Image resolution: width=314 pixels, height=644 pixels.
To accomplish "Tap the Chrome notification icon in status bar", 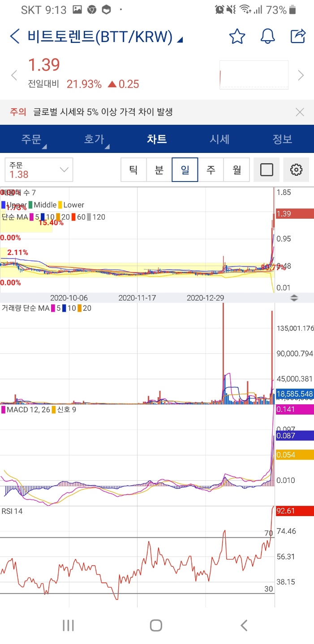I will click(91, 9).
